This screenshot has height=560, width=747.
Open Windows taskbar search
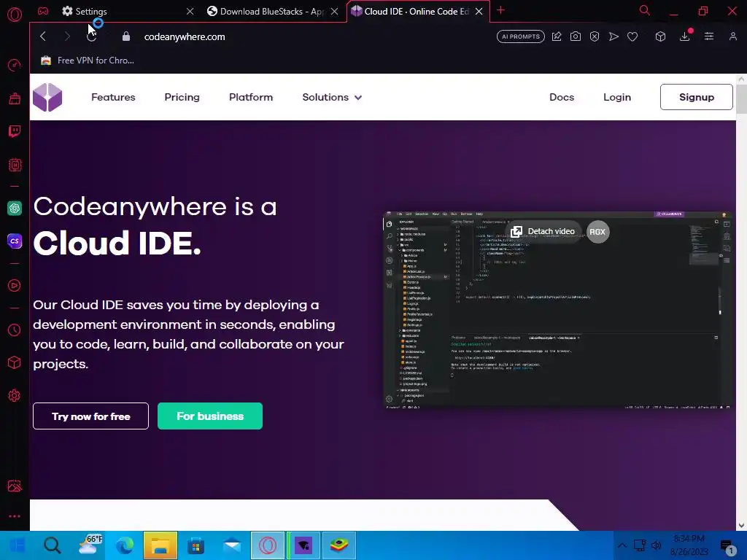point(53,545)
